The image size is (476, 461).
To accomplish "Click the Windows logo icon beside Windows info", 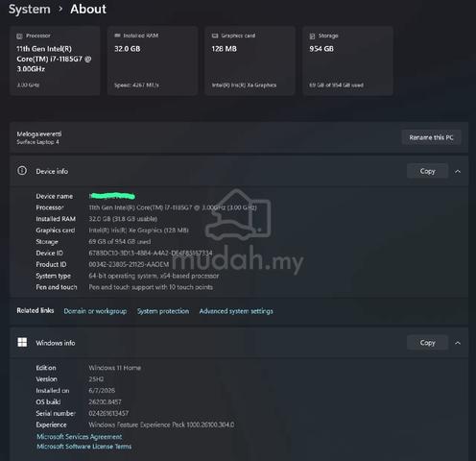I will coord(22,342).
